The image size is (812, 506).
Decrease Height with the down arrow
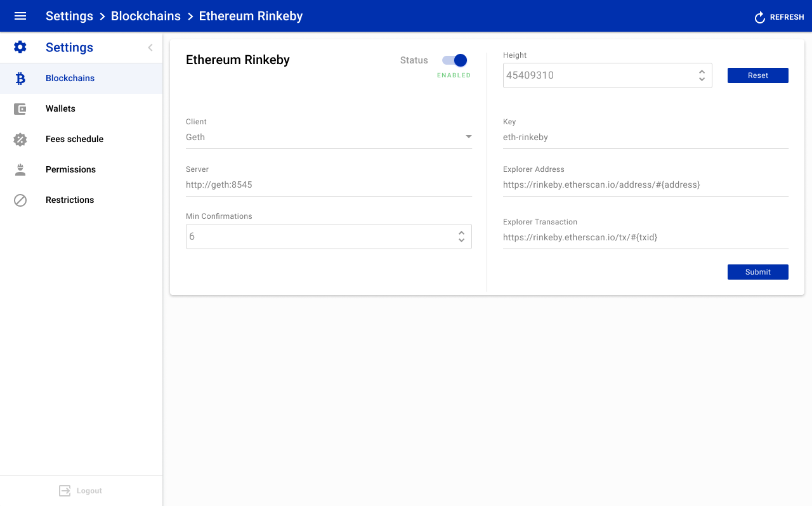coord(702,79)
